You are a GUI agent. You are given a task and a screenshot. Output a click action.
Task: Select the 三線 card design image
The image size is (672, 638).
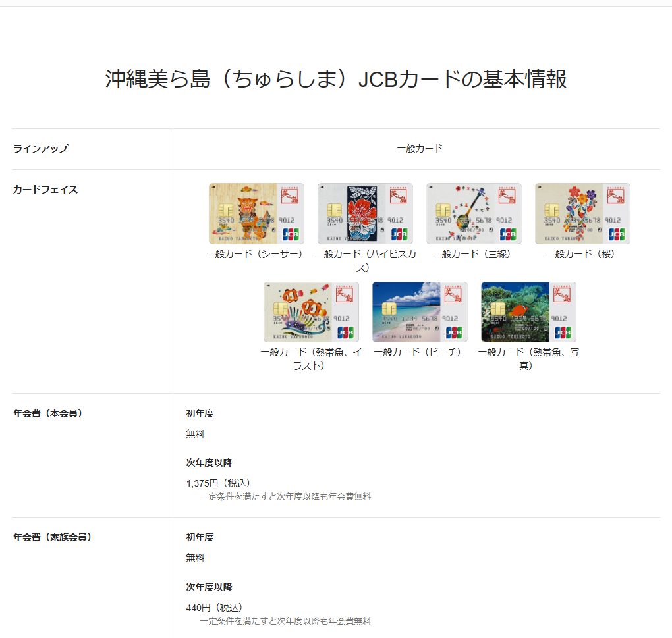(474, 214)
